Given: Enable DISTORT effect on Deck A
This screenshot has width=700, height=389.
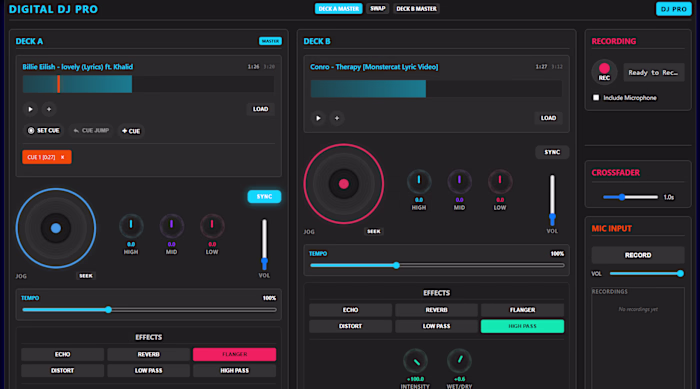Looking at the screenshot, I should tap(62, 371).
